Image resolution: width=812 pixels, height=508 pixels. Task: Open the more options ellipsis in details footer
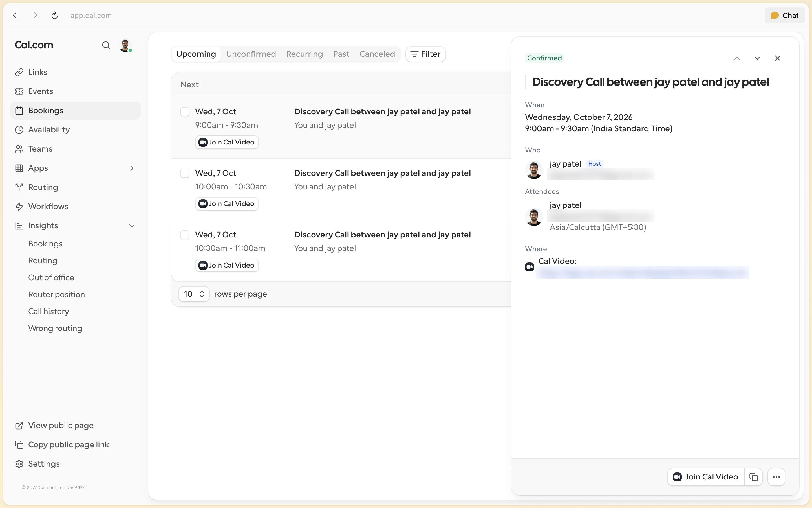point(776,477)
